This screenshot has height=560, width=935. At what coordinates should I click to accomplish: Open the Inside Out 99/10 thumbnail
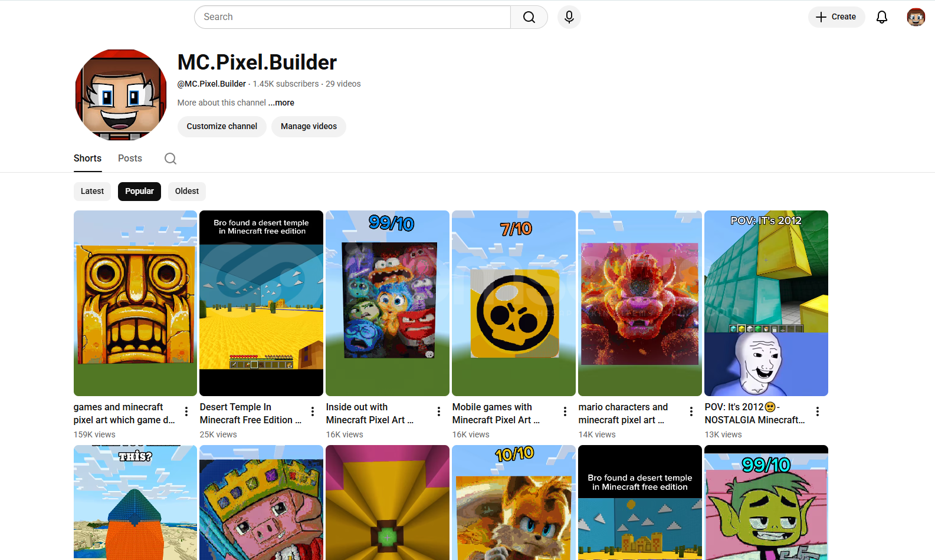pyautogui.click(x=388, y=303)
